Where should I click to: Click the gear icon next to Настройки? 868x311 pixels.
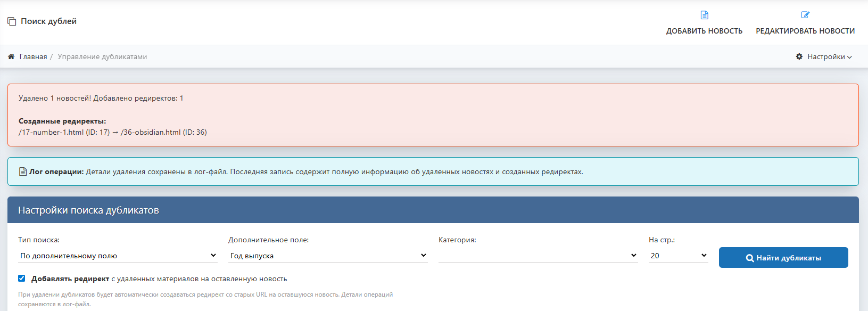point(799,56)
